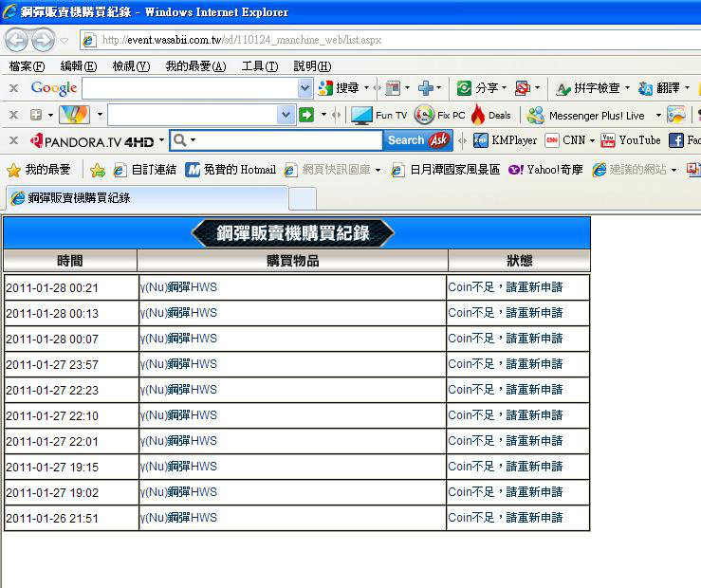Expand the Google search box dropdown

click(x=304, y=88)
